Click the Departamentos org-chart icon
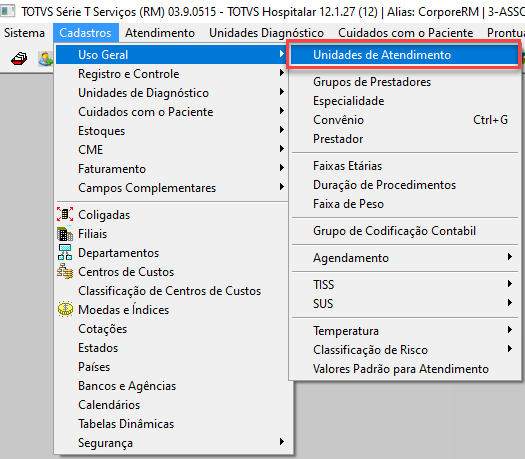The height and width of the screenshot is (459, 525). click(x=65, y=252)
